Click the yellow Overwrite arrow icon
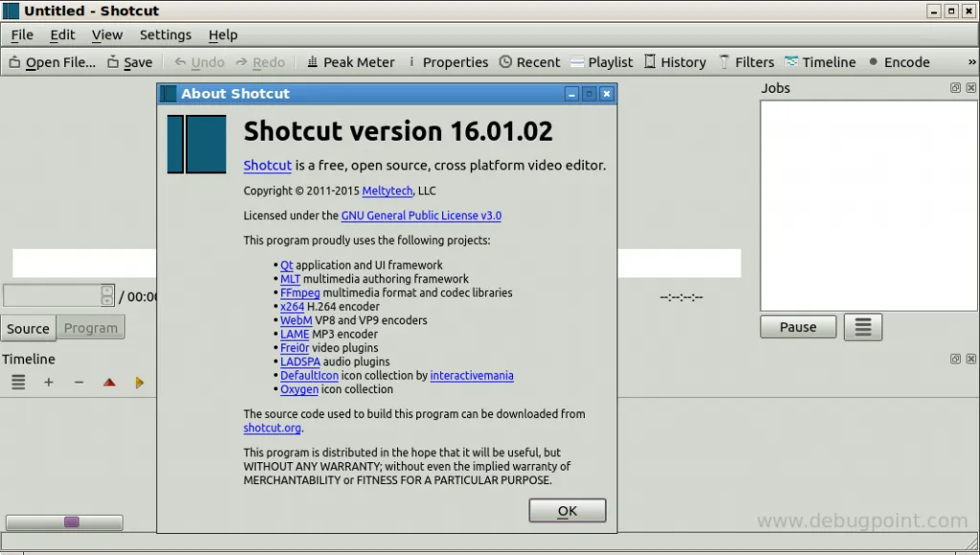Screen dimensions: 980x555 (139, 382)
